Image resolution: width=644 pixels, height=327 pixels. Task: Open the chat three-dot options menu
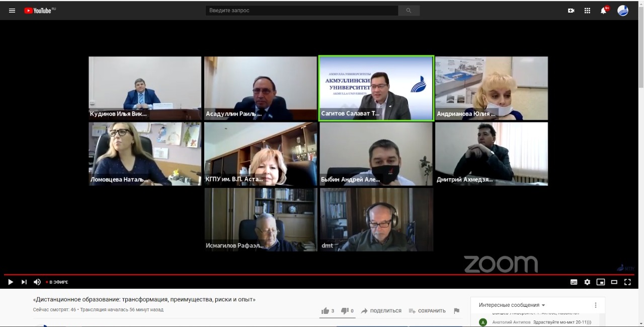(x=596, y=305)
